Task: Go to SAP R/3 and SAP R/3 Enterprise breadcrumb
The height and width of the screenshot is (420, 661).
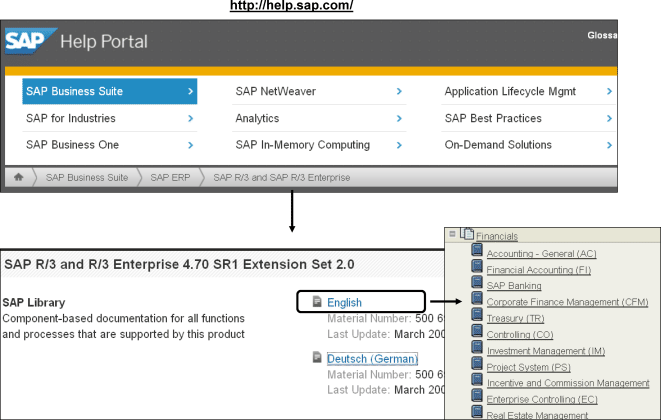Action: pos(282,178)
